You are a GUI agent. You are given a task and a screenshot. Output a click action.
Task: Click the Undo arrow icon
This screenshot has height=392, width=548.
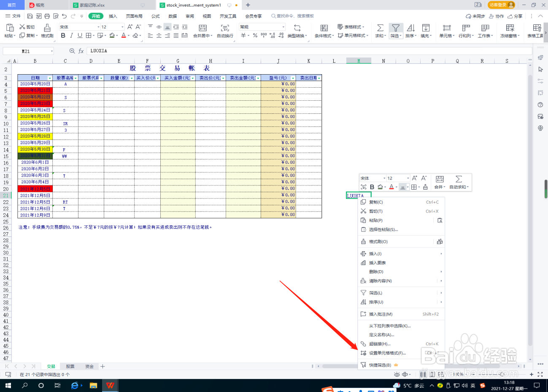64,16
